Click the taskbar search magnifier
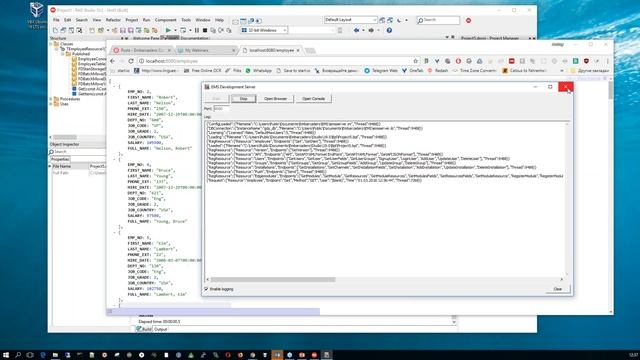Viewport: 640px width, 360px height. coord(18,355)
